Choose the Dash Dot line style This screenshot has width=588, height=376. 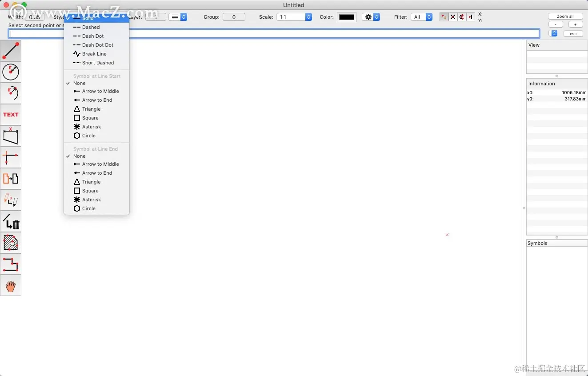pyautogui.click(x=96, y=36)
